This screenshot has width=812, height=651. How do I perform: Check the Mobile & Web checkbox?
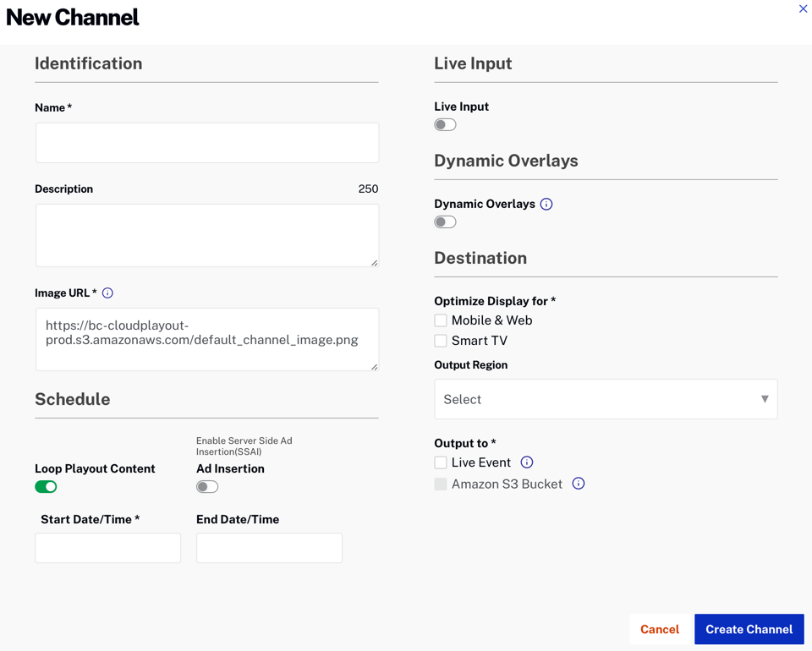pyautogui.click(x=441, y=320)
